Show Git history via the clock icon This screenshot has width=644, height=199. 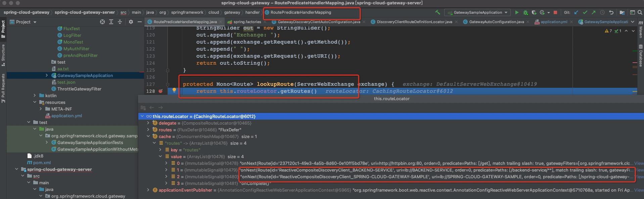602,12
